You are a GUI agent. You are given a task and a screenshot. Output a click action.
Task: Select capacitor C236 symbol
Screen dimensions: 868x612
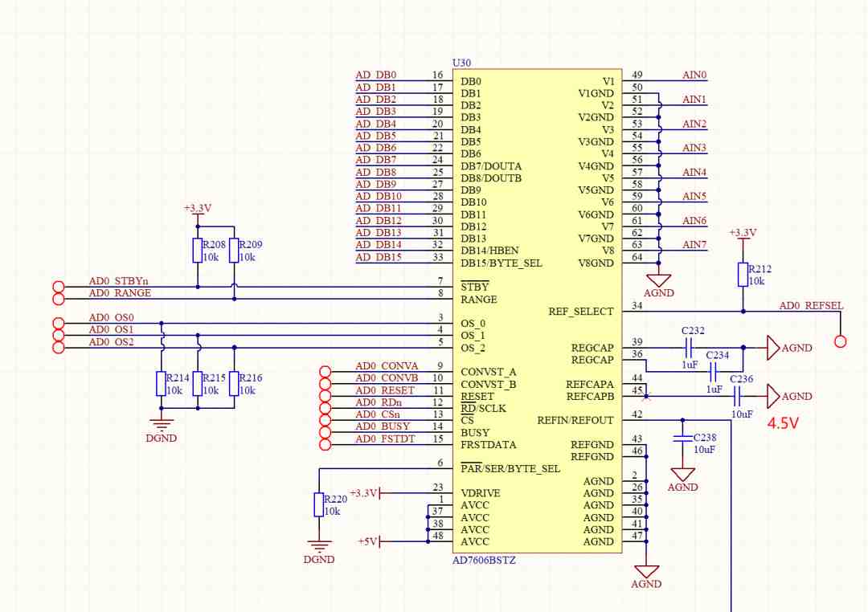click(x=737, y=396)
